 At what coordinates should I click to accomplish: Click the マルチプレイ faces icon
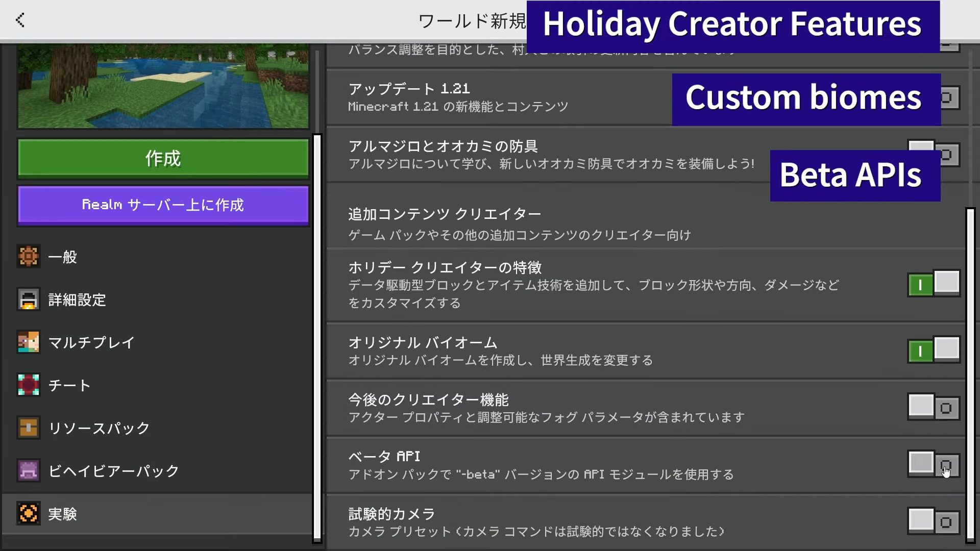(x=29, y=342)
